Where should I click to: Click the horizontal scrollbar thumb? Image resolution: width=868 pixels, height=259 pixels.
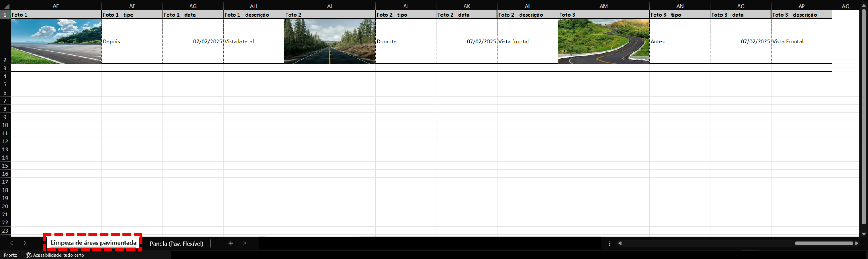(824, 243)
